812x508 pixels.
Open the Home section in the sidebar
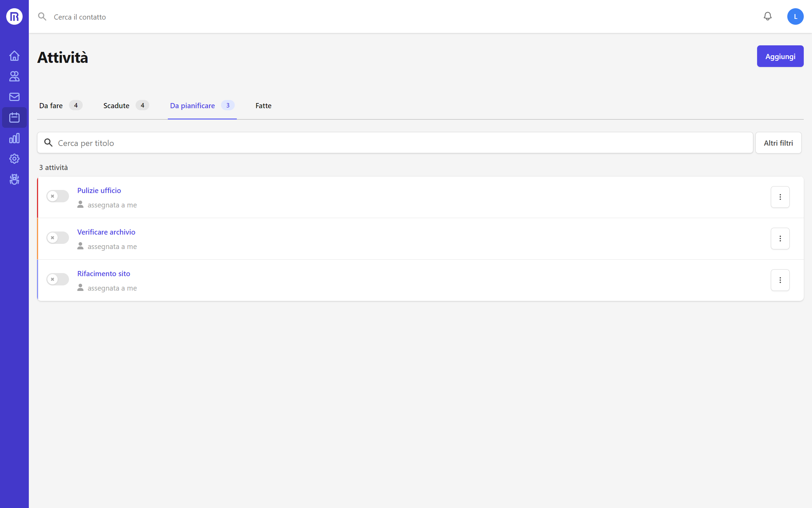14,55
